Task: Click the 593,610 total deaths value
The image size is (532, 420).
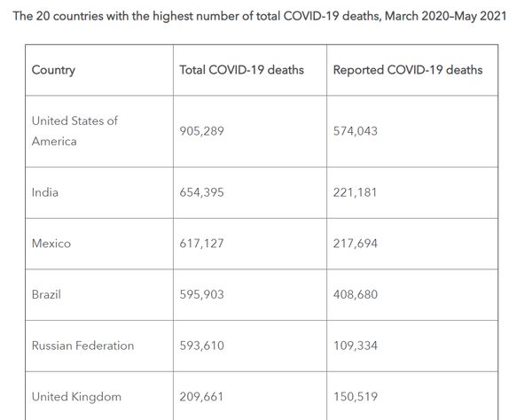Action: (203, 346)
